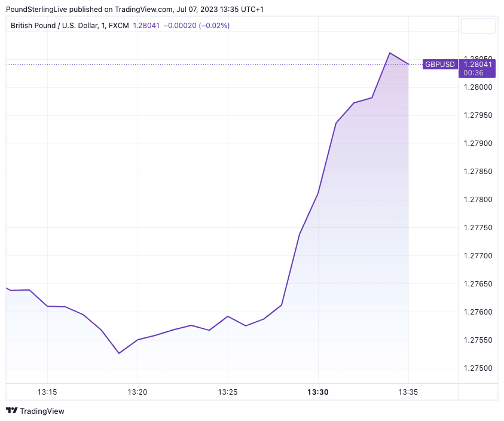Click the 13:25 time axis label
The image size is (504, 421).
(228, 392)
